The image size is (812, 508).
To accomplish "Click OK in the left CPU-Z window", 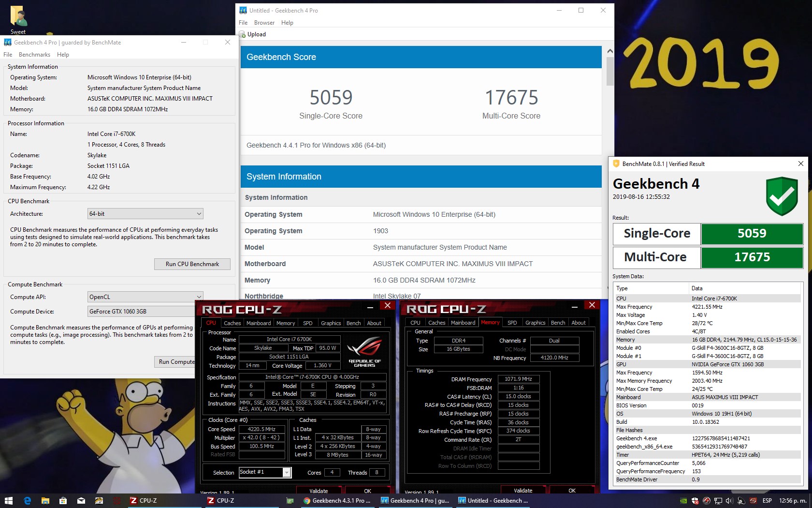I will coord(367,490).
